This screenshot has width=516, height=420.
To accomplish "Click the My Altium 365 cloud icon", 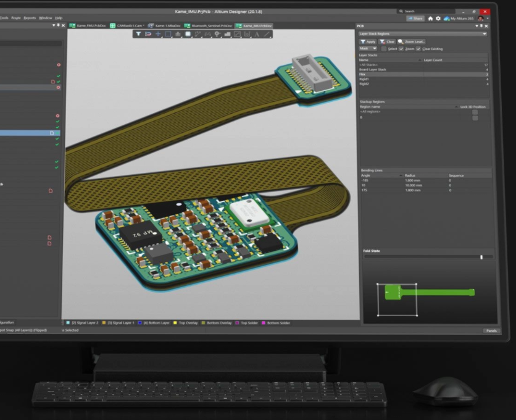I will click(x=447, y=19).
